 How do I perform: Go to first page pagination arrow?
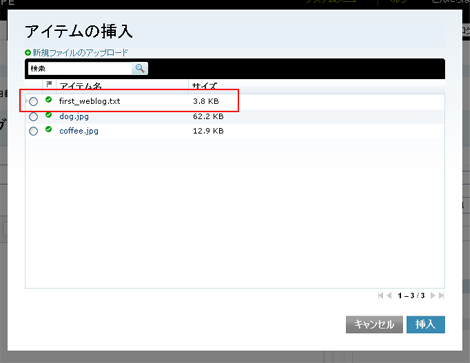click(380, 296)
